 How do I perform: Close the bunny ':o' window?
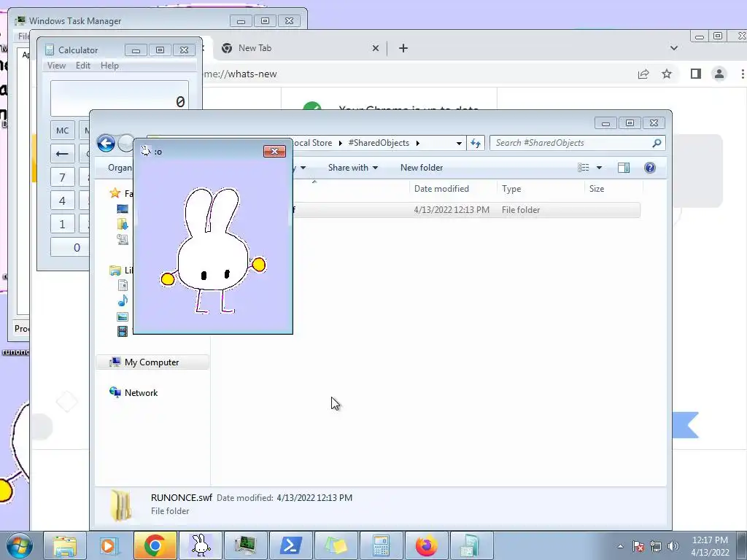274,151
